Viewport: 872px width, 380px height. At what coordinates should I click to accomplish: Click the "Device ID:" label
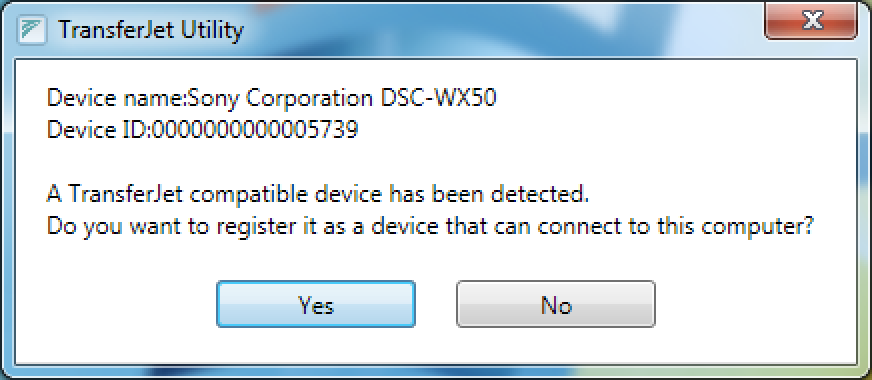[x=99, y=130]
